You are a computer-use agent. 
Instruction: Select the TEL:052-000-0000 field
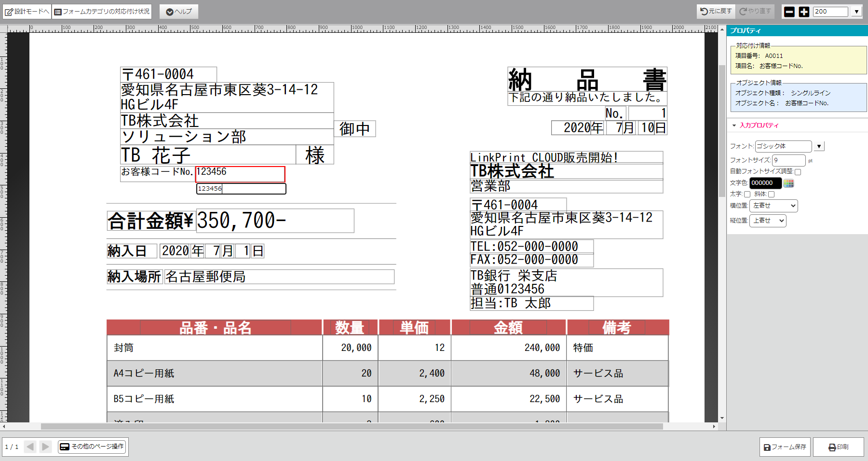coord(531,247)
